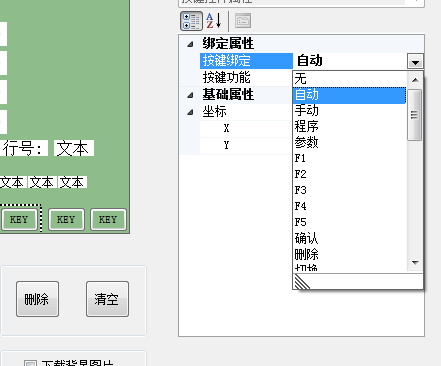
Task: Select the 按键功能 property row
Action: click(246, 78)
